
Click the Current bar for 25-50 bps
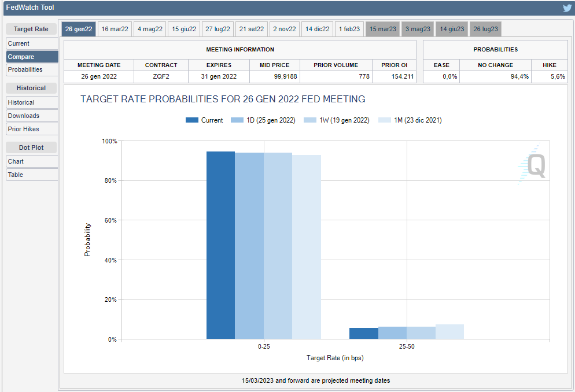364,334
